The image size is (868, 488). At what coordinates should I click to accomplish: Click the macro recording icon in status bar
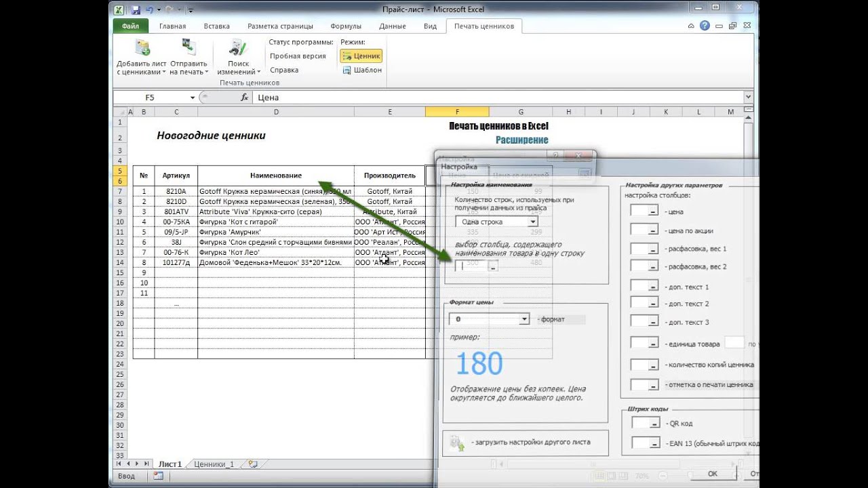(x=158, y=476)
